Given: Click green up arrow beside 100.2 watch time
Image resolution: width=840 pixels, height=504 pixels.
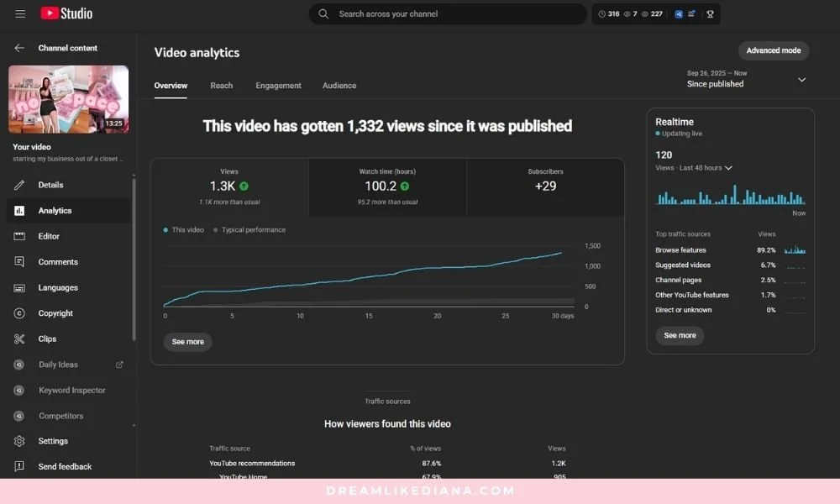Looking at the screenshot, I should [405, 186].
